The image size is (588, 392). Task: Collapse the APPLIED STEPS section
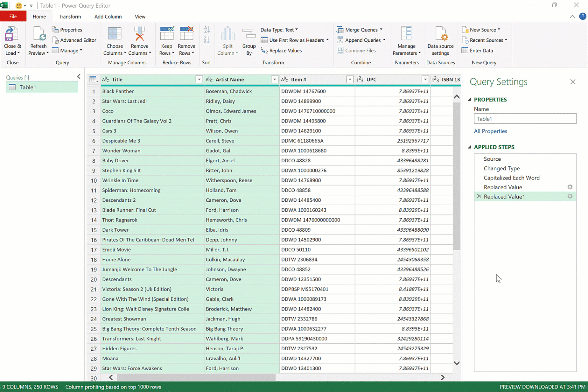coord(470,147)
